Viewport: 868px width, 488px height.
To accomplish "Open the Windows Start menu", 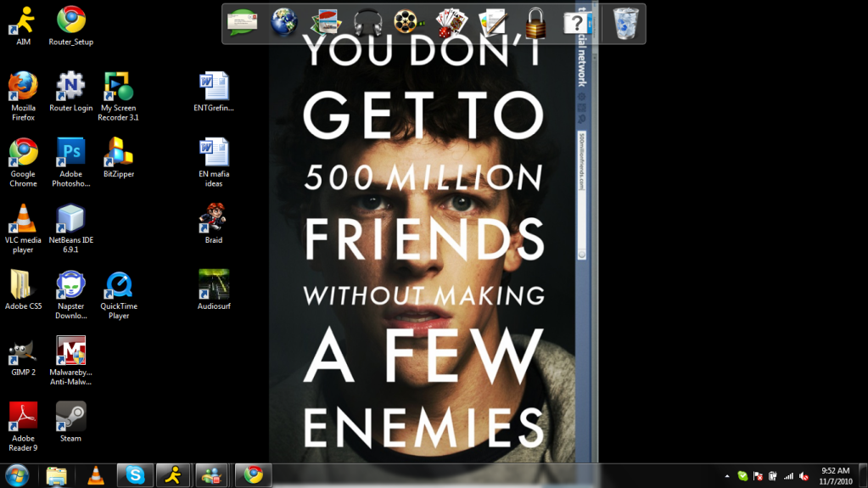I will point(17,475).
